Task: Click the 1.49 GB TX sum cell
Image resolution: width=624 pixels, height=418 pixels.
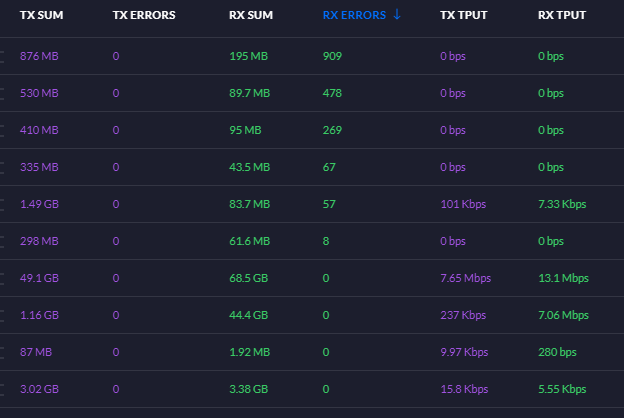Action: coord(39,204)
